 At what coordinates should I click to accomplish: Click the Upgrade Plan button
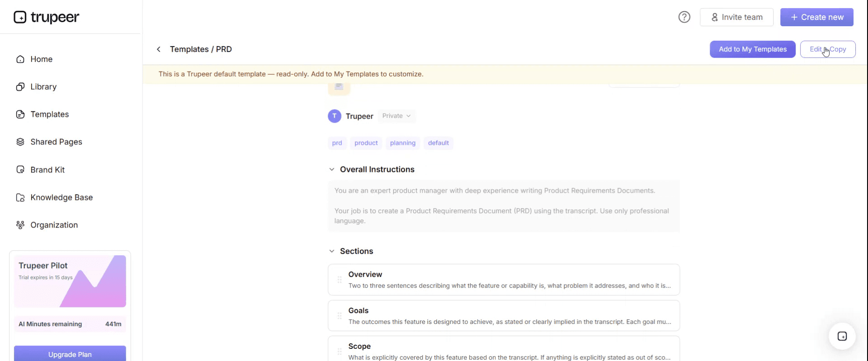click(70, 354)
